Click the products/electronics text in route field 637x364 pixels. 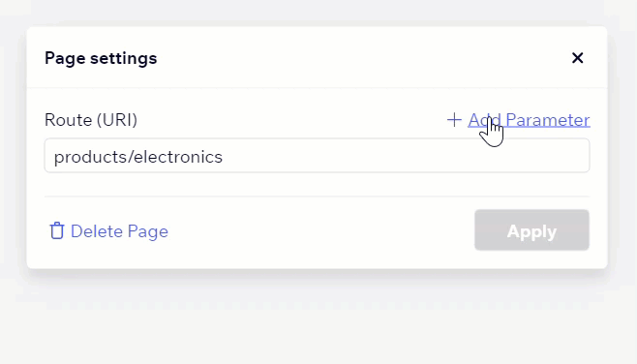coord(138,157)
